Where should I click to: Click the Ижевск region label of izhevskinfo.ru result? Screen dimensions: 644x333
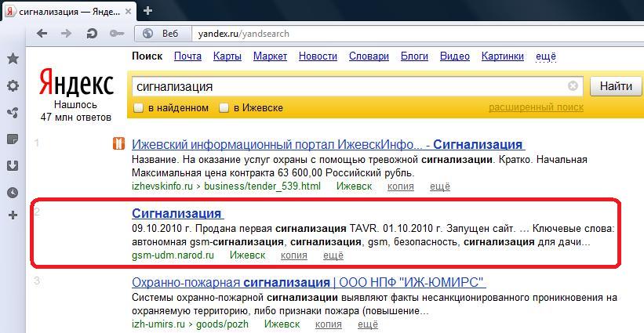354,186
